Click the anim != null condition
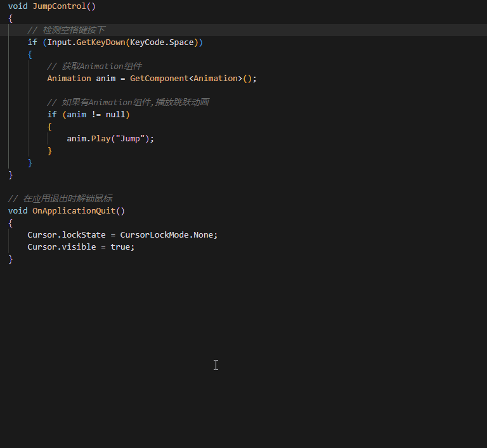Image resolution: width=487 pixels, height=448 pixels. pyautogui.click(x=96, y=115)
